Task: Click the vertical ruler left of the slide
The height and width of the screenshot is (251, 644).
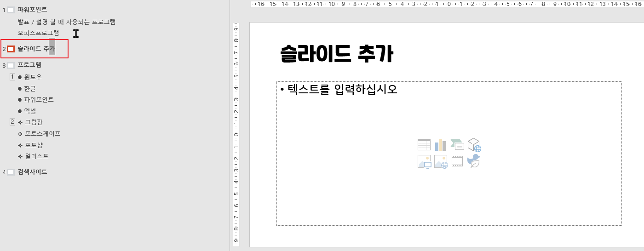Action: [236, 135]
